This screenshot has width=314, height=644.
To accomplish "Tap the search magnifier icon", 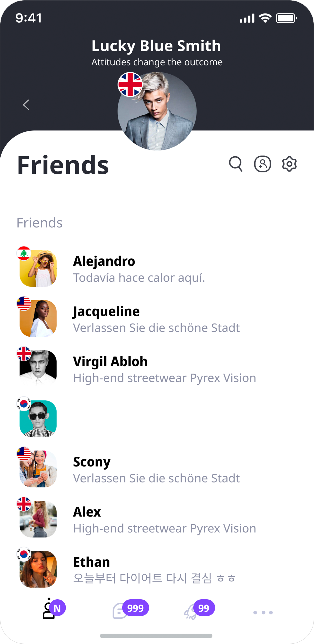I will tap(235, 164).
